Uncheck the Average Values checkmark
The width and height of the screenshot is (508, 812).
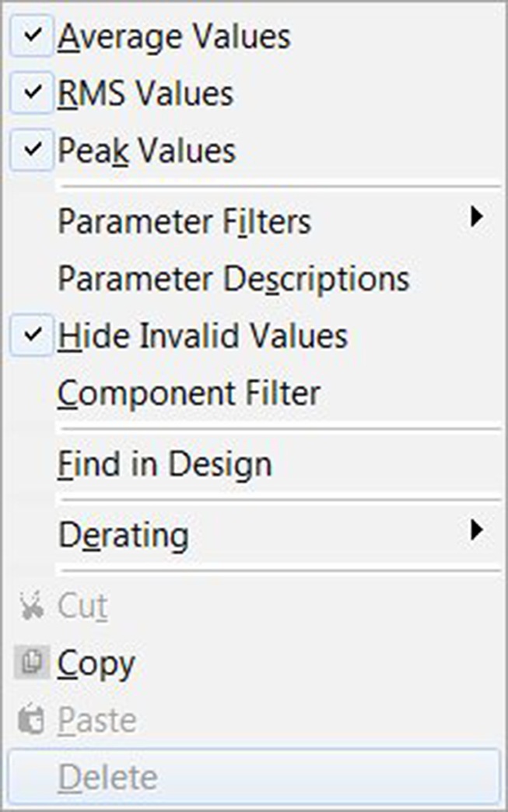click(x=32, y=37)
